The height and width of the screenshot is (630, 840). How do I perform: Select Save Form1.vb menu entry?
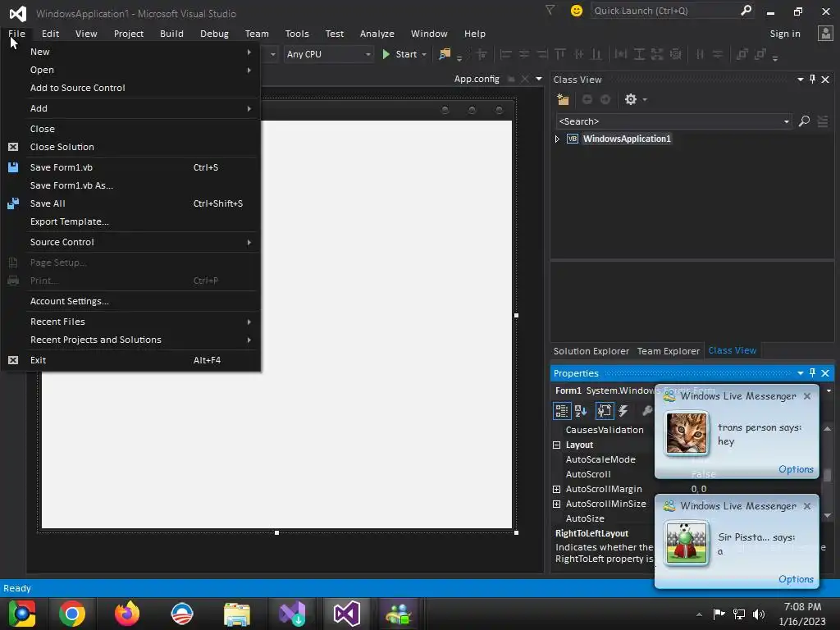pyautogui.click(x=131, y=167)
